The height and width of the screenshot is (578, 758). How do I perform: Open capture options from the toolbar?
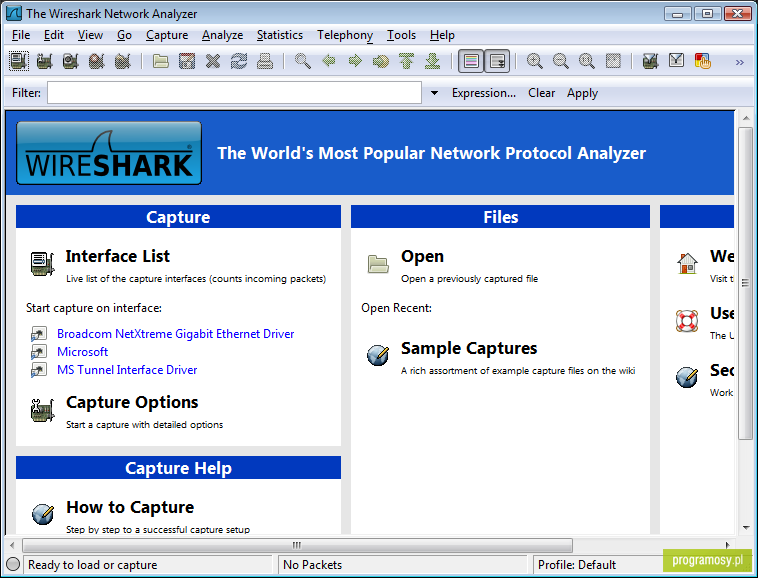point(44,61)
